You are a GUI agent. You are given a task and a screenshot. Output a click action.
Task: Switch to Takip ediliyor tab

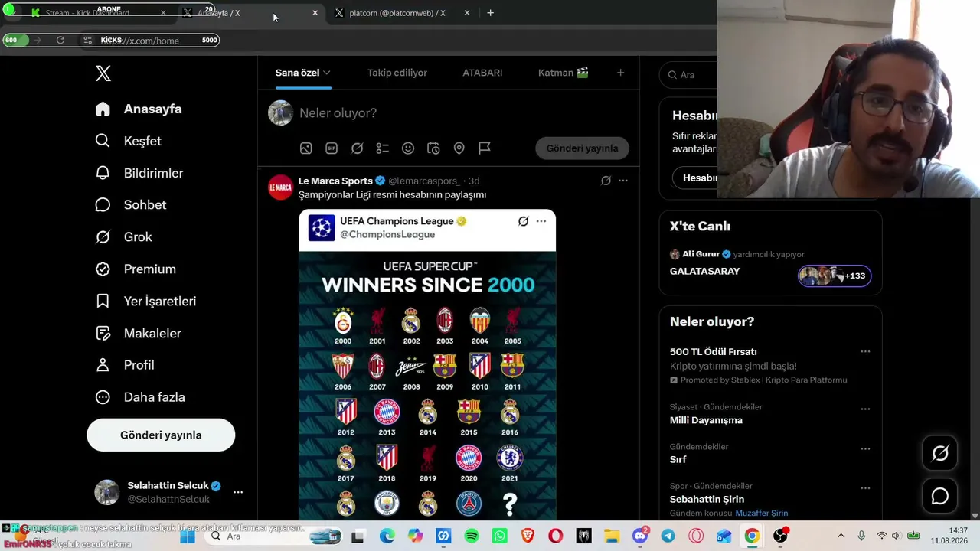pyautogui.click(x=397, y=73)
